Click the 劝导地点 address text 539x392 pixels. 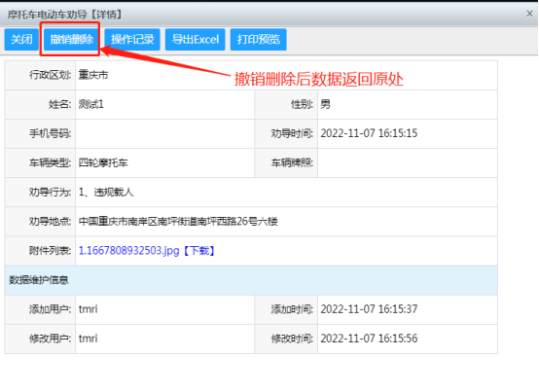pos(178,222)
